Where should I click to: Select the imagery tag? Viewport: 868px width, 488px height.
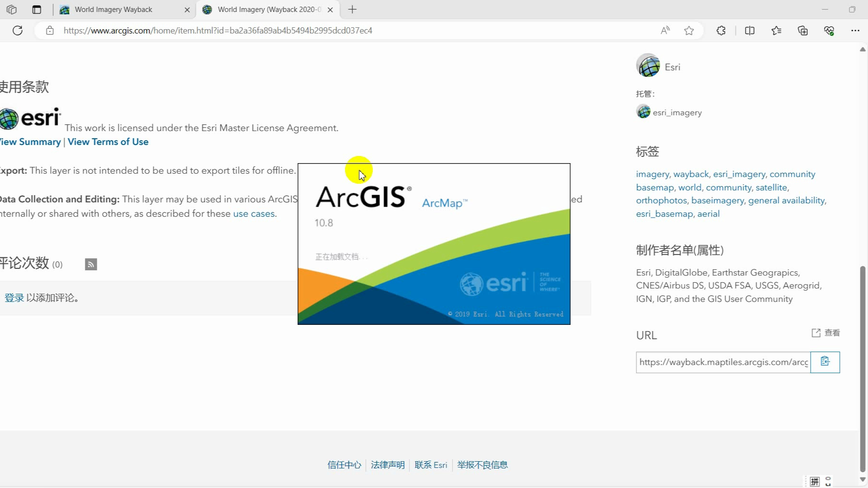tap(652, 174)
